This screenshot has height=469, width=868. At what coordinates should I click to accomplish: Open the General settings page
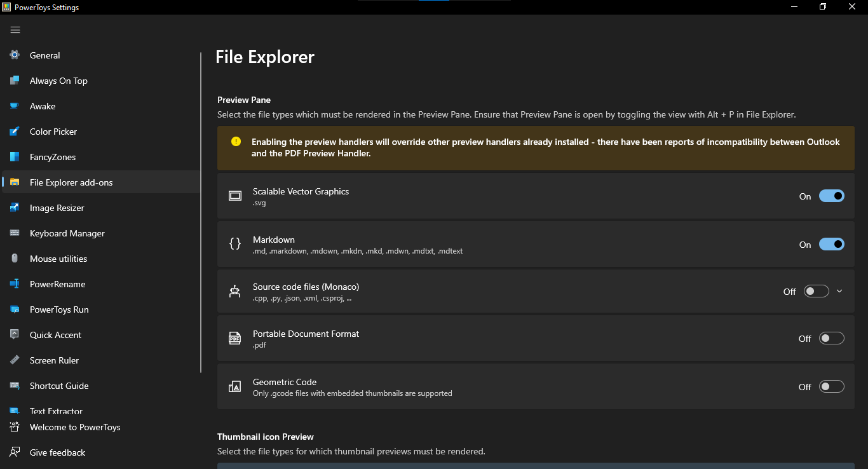point(101,55)
